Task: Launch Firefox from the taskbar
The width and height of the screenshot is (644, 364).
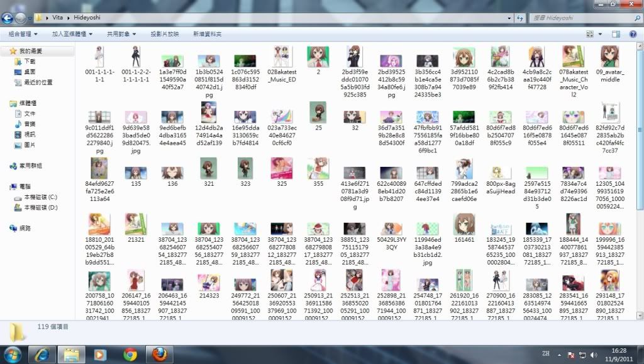Action: coord(160,355)
